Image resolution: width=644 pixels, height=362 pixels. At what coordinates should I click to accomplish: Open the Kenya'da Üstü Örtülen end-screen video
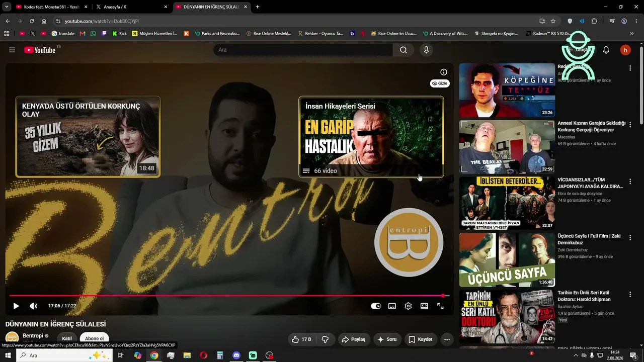pos(88,137)
